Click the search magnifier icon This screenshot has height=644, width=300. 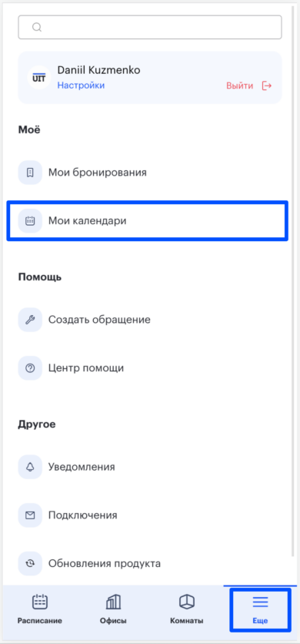(x=37, y=27)
